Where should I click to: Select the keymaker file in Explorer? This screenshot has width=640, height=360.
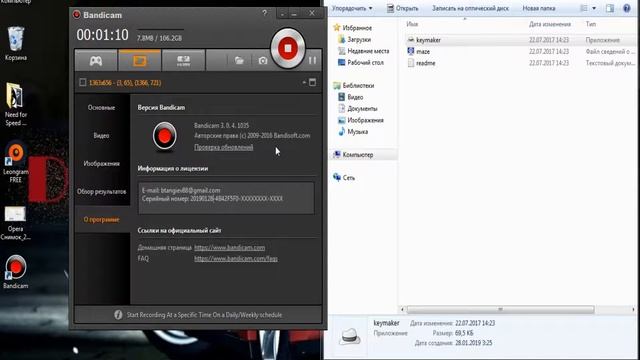click(428, 40)
